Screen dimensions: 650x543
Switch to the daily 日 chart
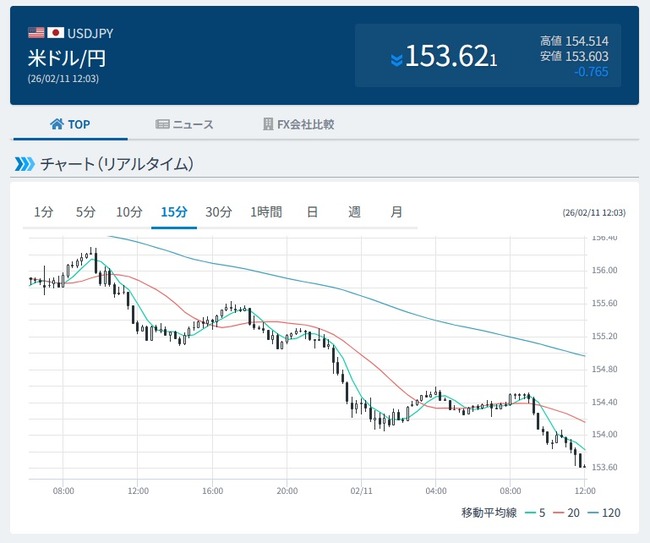click(312, 212)
